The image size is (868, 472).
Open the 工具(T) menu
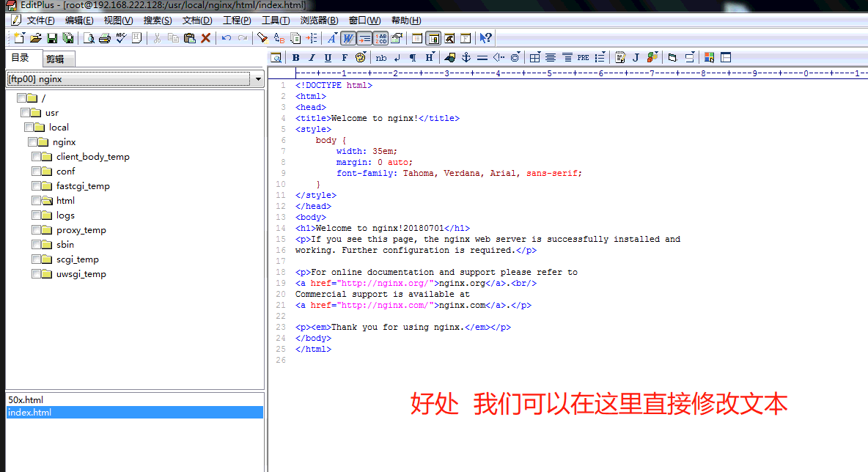276,21
